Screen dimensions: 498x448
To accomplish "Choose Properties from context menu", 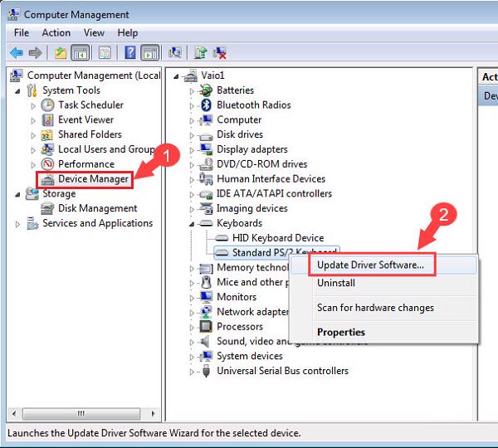I will tap(383, 332).
